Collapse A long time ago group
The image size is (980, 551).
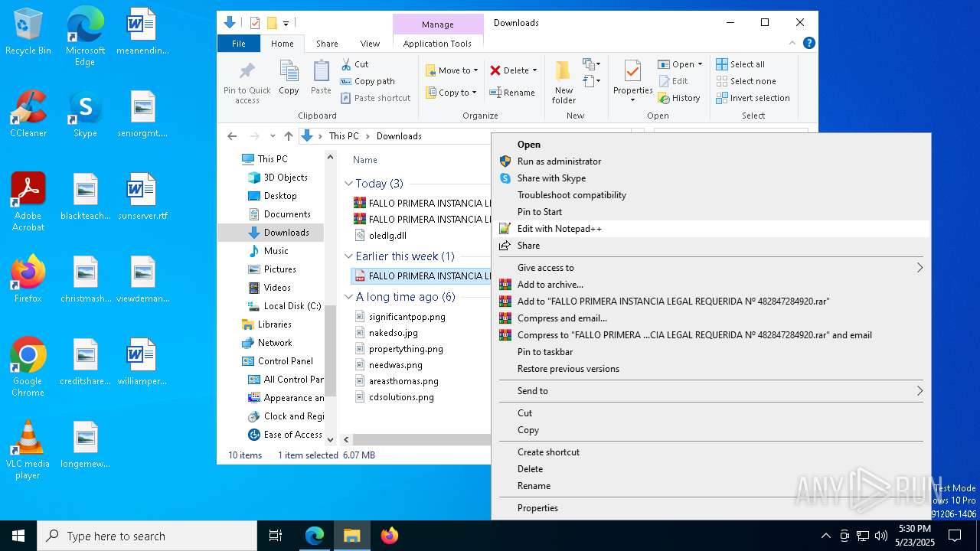pos(349,297)
